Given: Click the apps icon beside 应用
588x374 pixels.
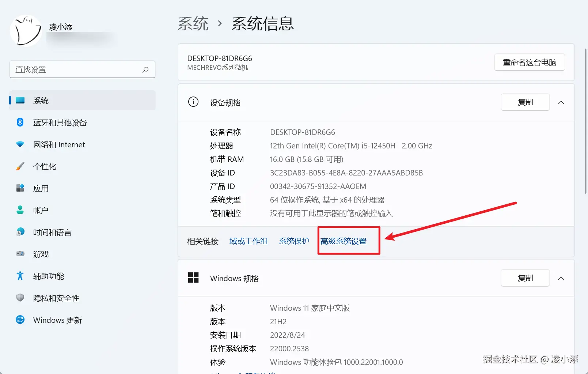Looking at the screenshot, I should pyautogui.click(x=20, y=188).
